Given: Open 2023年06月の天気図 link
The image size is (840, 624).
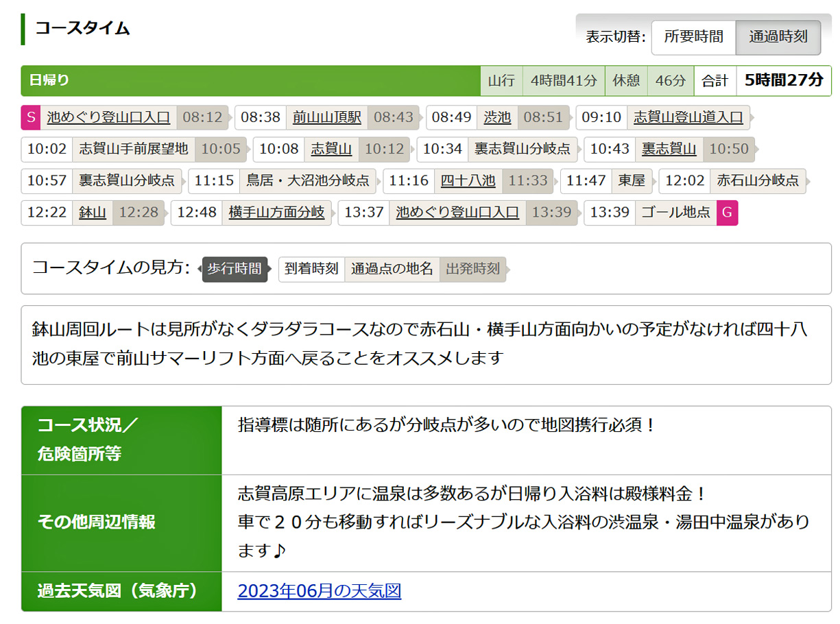Looking at the screenshot, I should click(319, 591).
